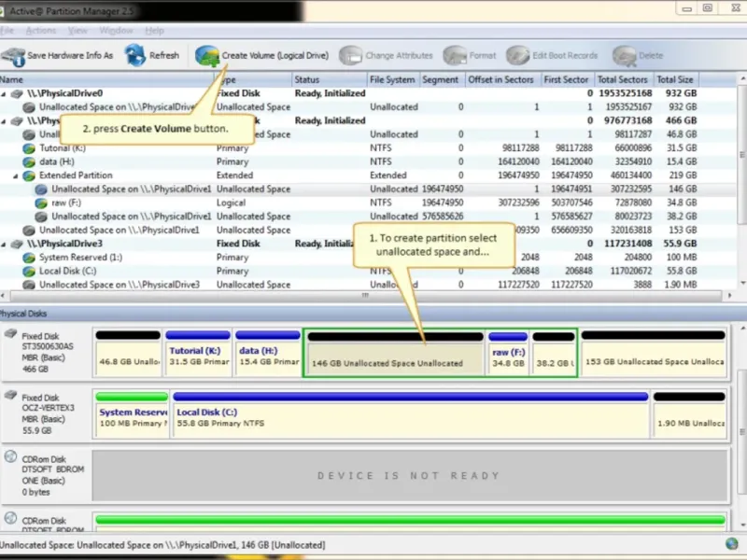Click the File System column header
The image size is (747, 560).
(x=392, y=79)
